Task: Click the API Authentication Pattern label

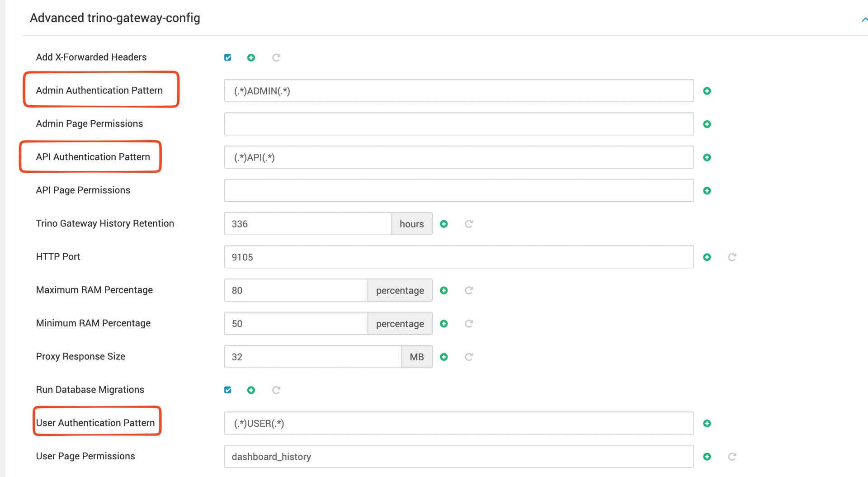Action: (93, 157)
